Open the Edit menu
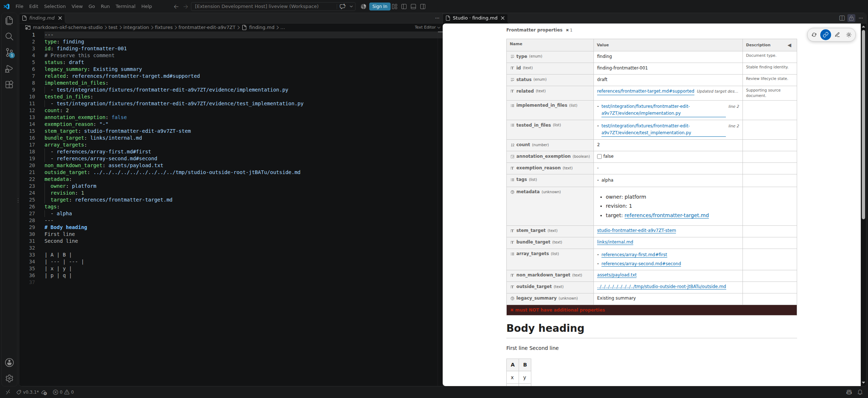Image resolution: width=868 pixels, height=398 pixels. pos(34,6)
